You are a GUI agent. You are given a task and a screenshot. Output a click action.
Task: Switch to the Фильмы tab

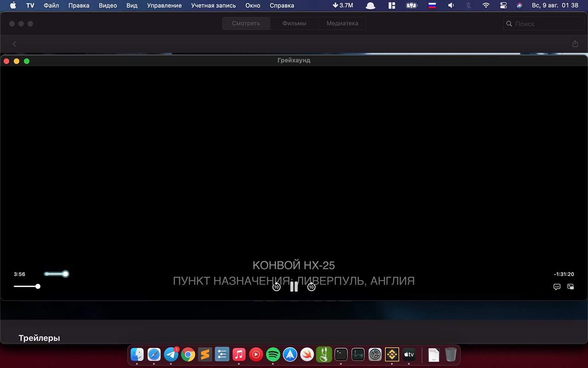[x=294, y=23]
